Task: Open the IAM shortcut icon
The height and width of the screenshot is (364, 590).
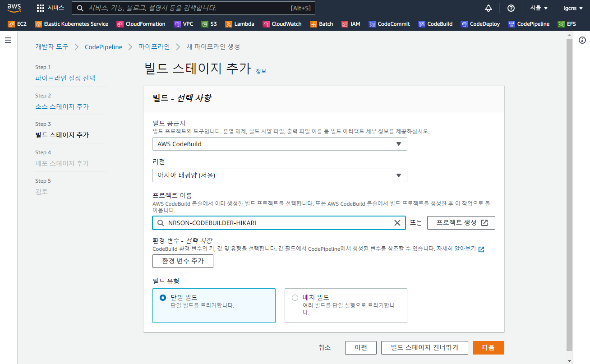Action: [x=345, y=24]
